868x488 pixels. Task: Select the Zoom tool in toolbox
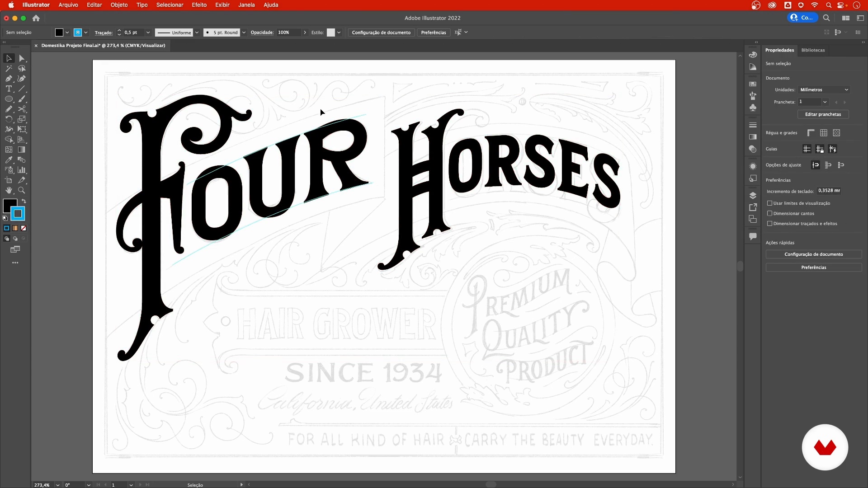pyautogui.click(x=22, y=190)
